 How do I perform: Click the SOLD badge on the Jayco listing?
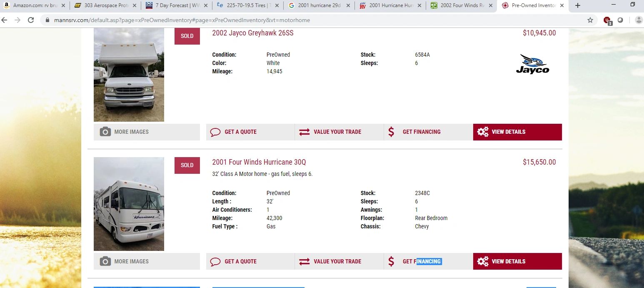(187, 36)
